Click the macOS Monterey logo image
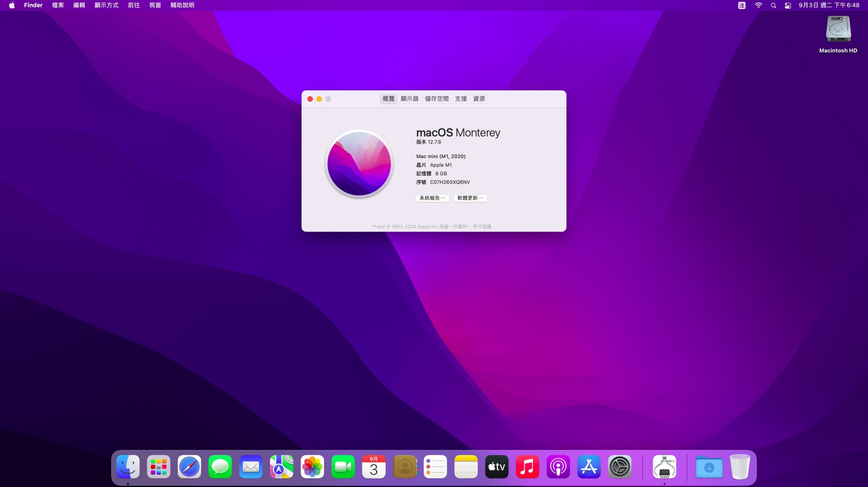868x487 pixels. [x=359, y=164]
